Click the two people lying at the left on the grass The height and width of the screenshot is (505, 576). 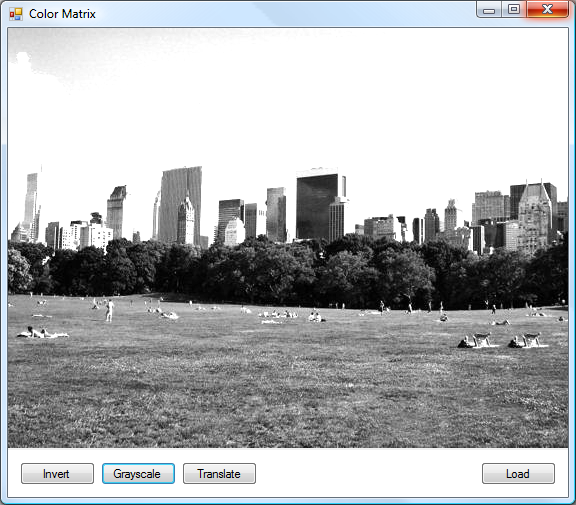[x=43, y=333]
